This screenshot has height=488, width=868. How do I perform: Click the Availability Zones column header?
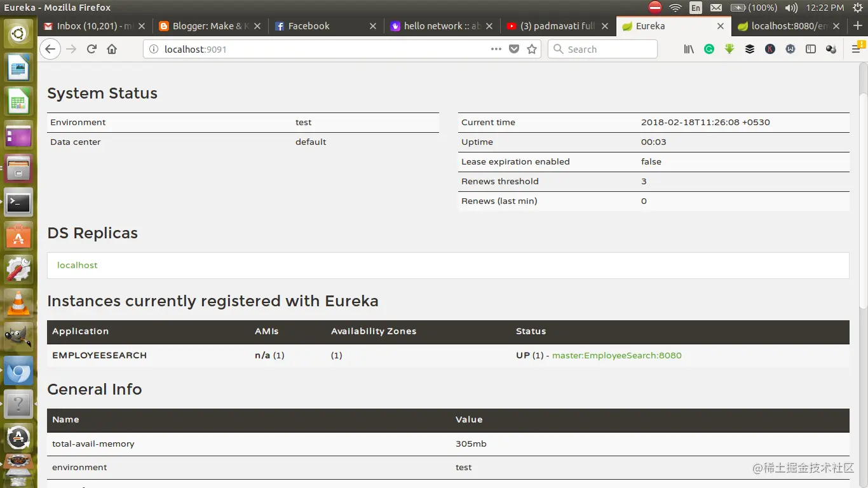pos(374,331)
